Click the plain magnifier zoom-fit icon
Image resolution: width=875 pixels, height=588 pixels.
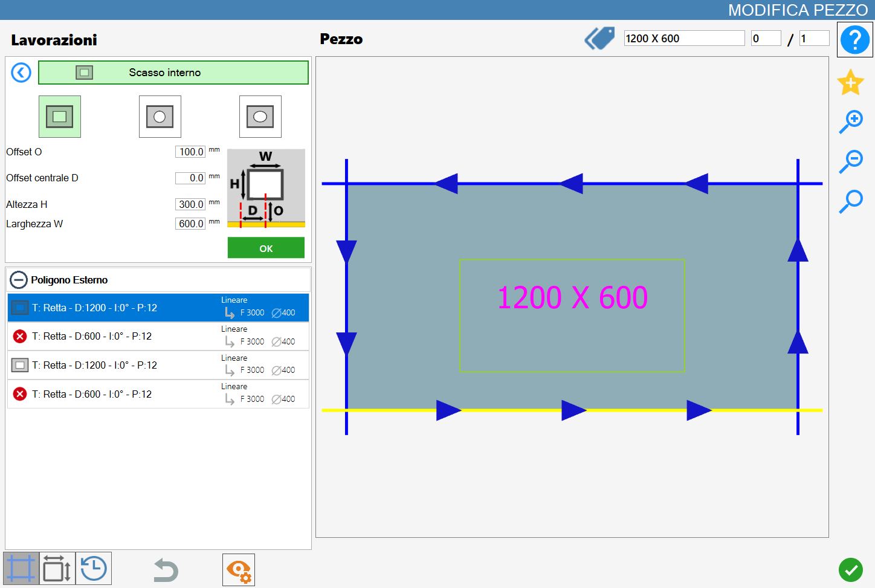[851, 201]
